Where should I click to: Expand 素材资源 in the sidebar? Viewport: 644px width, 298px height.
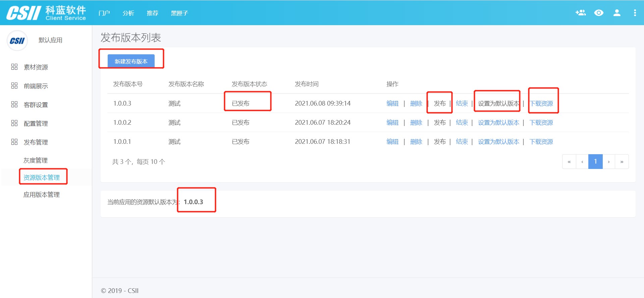click(36, 67)
